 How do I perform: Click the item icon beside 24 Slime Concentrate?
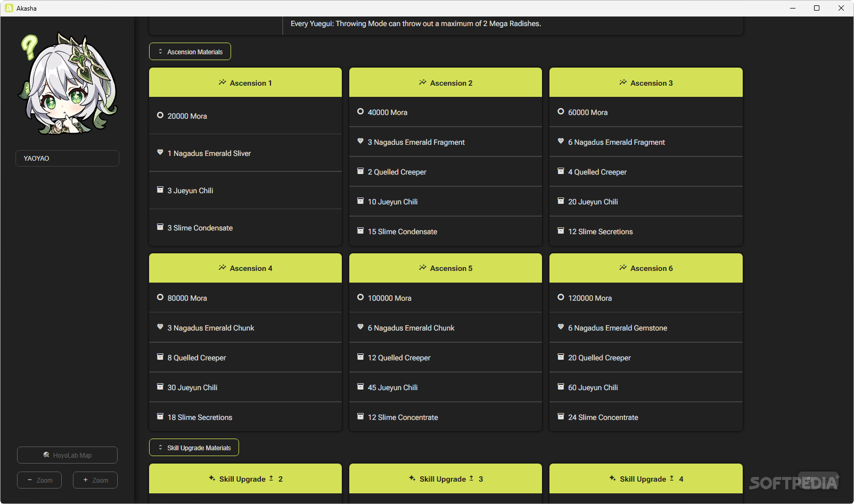pyautogui.click(x=561, y=416)
